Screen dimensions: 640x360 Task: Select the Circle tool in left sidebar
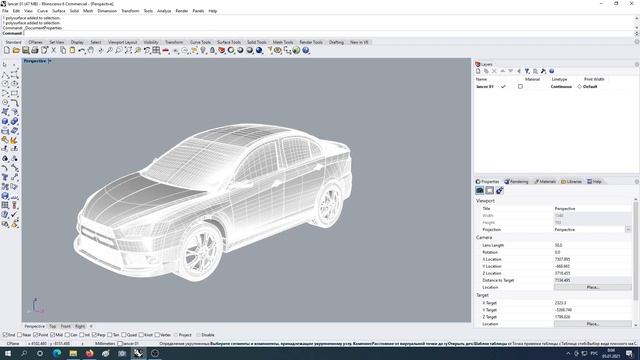pos(5,84)
